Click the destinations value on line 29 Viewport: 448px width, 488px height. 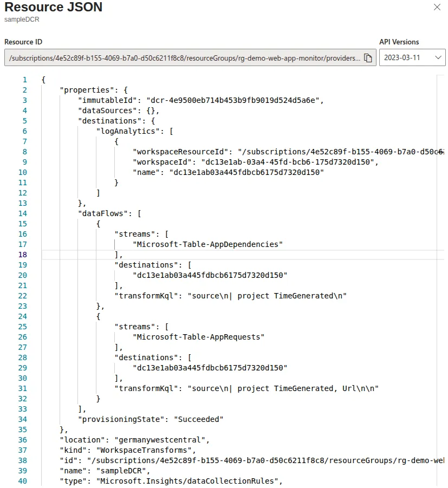pos(210,368)
